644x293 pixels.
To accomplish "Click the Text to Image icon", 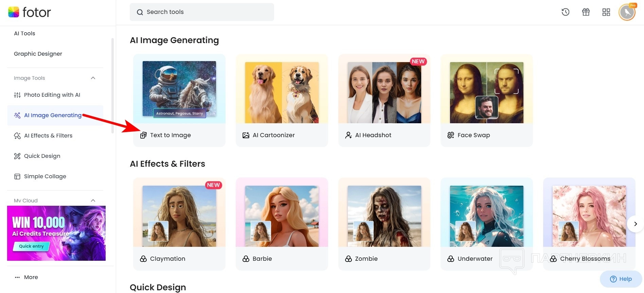I will [x=143, y=135].
